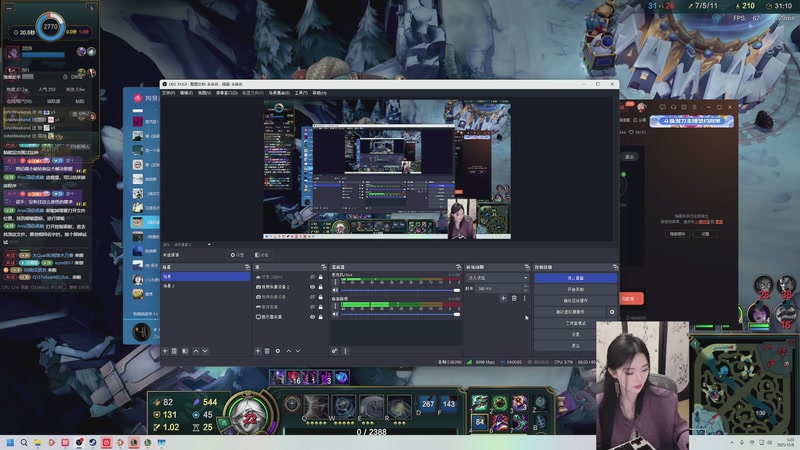Click the Start Replay Buffer button
This screenshot has width=800, height=450.
[576, 301]
